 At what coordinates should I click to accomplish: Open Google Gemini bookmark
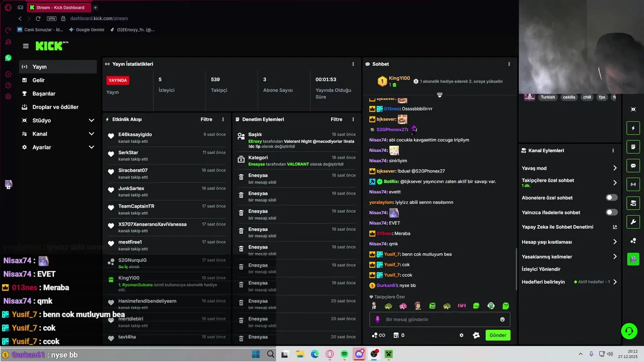[87, 30]
